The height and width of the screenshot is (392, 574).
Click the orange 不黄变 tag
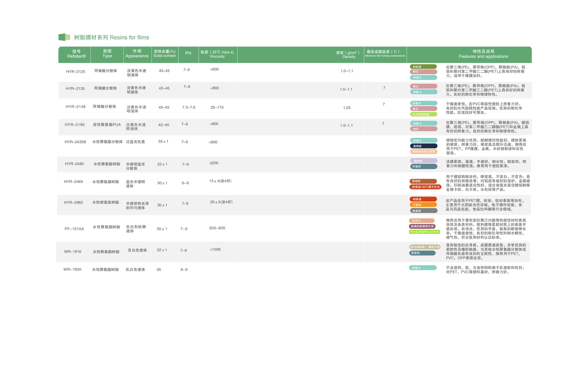(x=423, y=205)
